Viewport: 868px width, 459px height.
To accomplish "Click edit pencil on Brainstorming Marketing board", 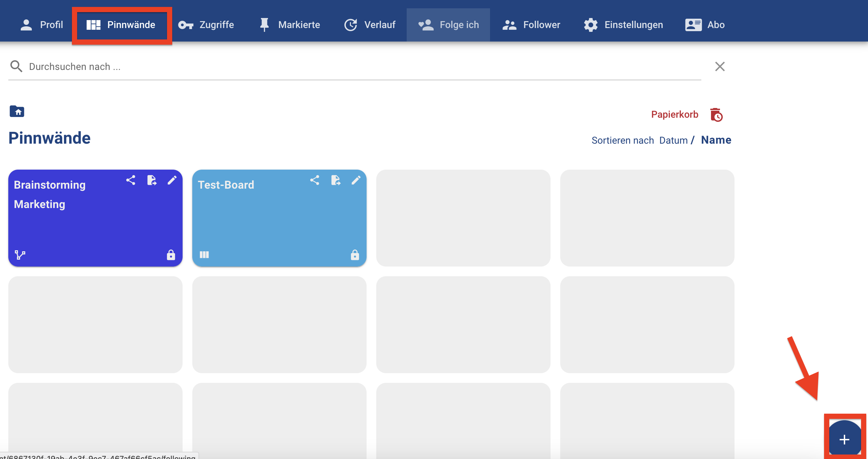I will [x=172, y=180].
